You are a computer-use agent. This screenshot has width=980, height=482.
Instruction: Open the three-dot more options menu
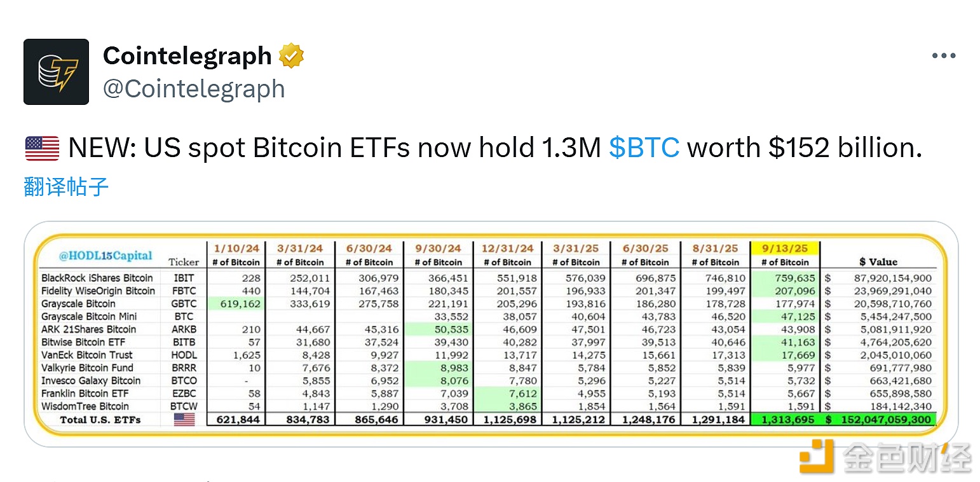point(944,56)
